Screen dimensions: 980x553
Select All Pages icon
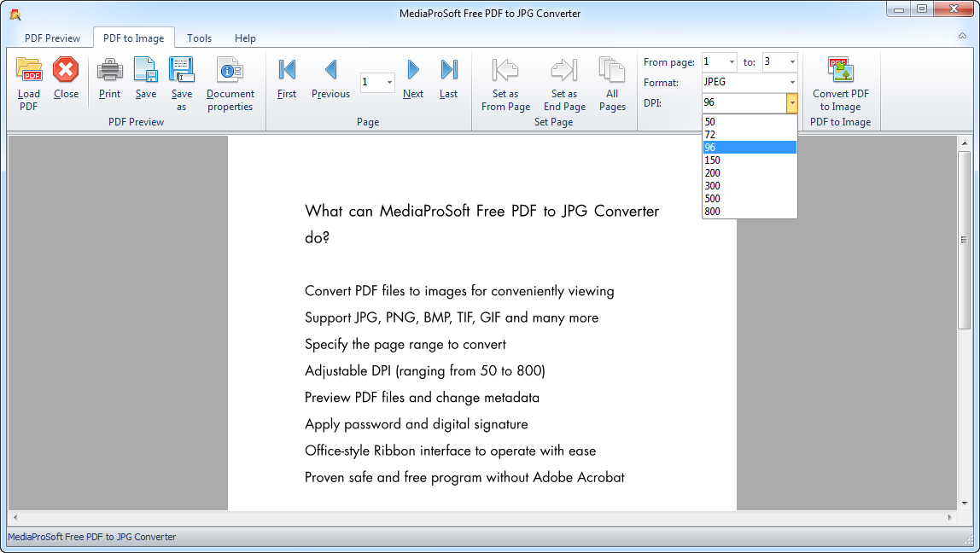click(612, 69)
